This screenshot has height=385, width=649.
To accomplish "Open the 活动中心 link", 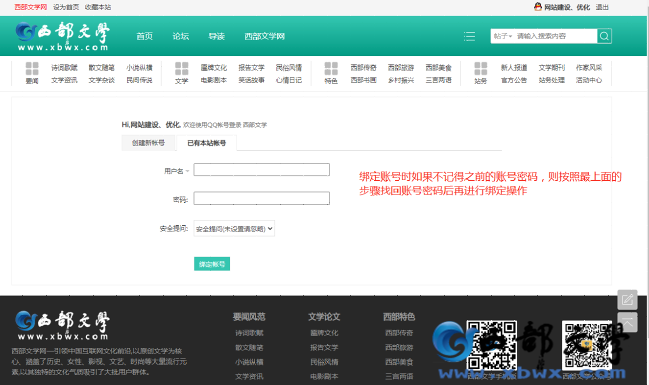I will (x=589, y=80).
